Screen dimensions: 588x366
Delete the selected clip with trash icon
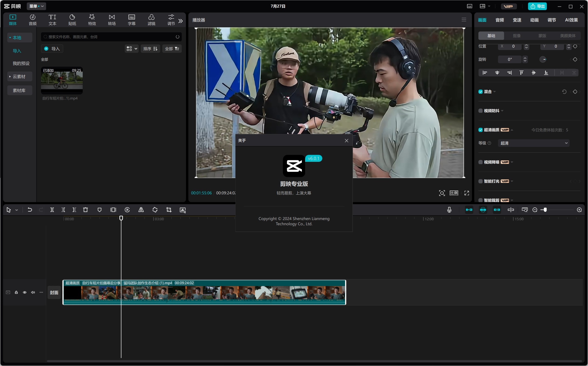[x=85, y=210]
